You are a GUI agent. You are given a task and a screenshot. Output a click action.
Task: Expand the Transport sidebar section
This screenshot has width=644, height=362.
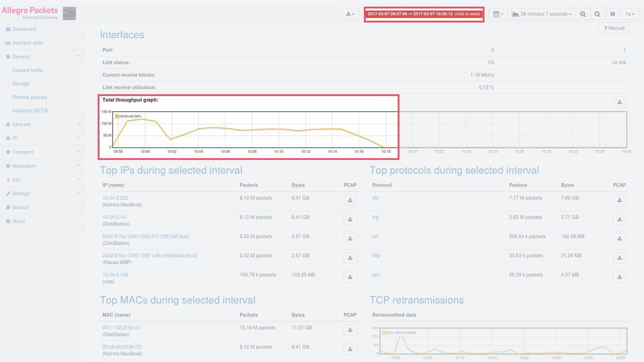[x=23, y=152]
